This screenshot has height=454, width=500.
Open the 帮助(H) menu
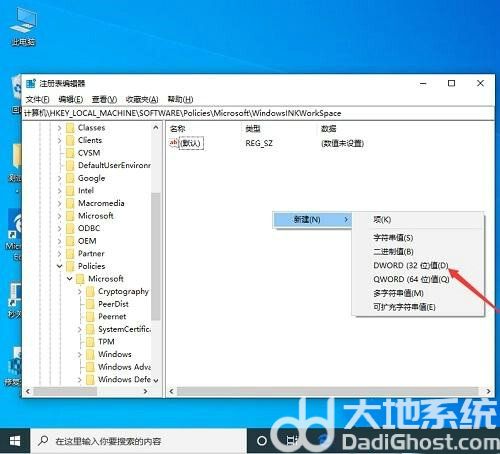click(x=180, y=99)
